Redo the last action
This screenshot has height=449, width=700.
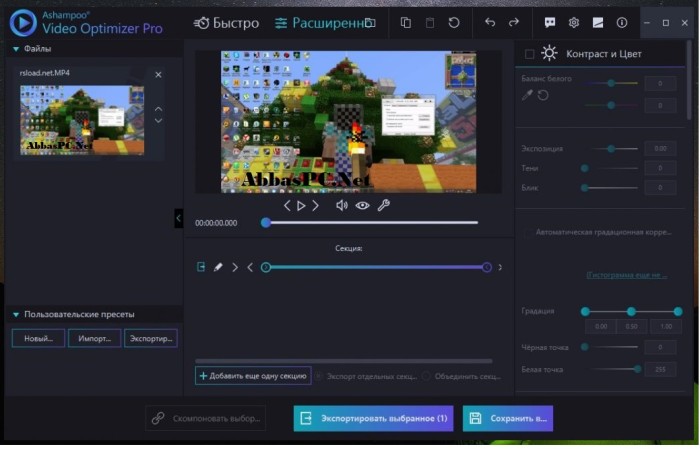514,22
